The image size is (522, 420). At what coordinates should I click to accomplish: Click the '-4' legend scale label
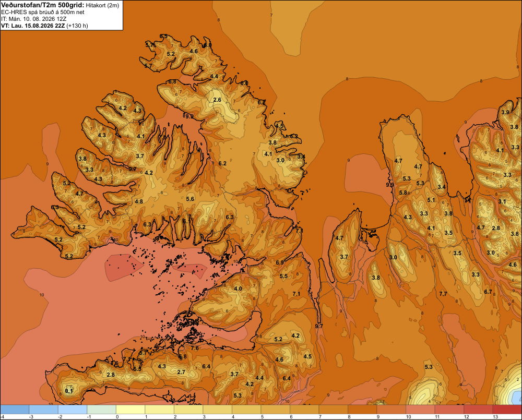click(x=2, y=417)
